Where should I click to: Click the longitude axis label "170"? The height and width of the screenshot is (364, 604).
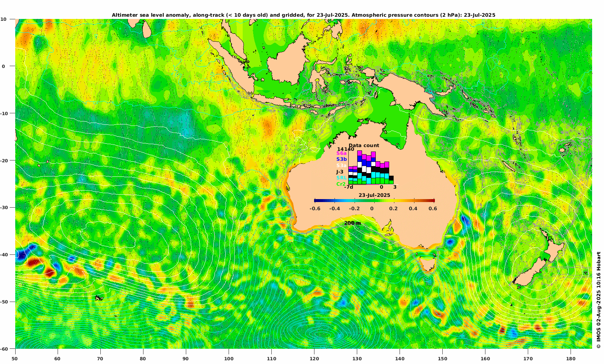(528, 359)
